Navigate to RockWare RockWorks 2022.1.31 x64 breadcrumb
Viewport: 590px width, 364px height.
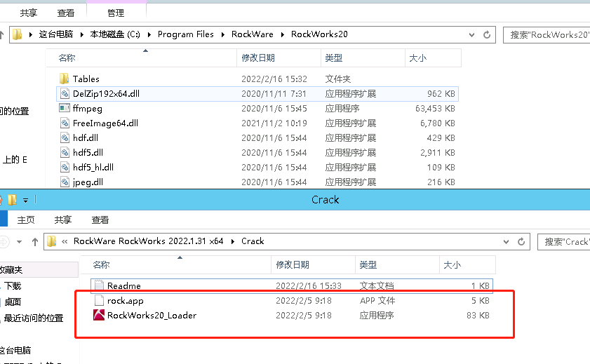click(148, 241)
